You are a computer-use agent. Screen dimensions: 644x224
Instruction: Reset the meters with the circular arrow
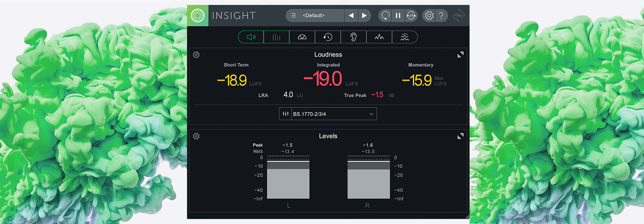coord(385,16)
